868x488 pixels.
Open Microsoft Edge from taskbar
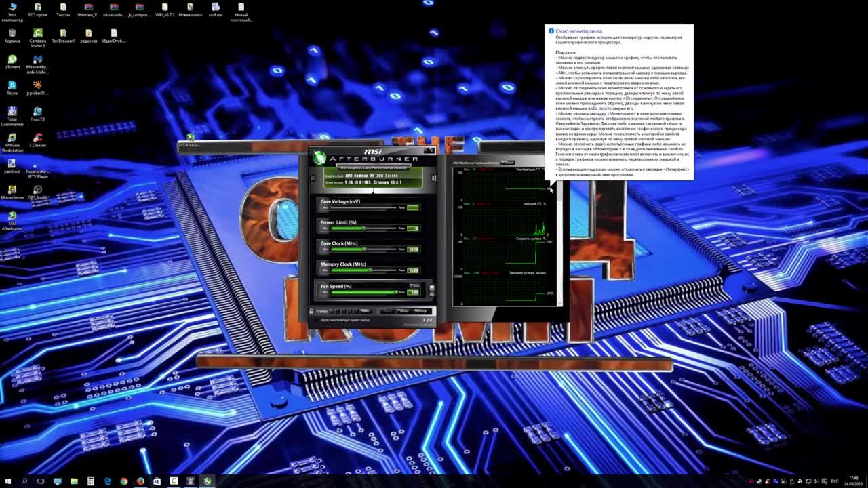[x=108, y=481]
